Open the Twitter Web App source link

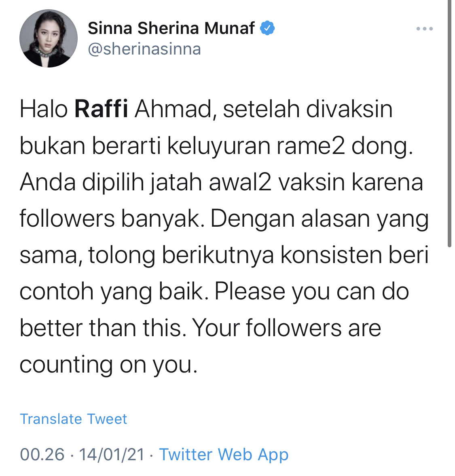pos(224,455)
